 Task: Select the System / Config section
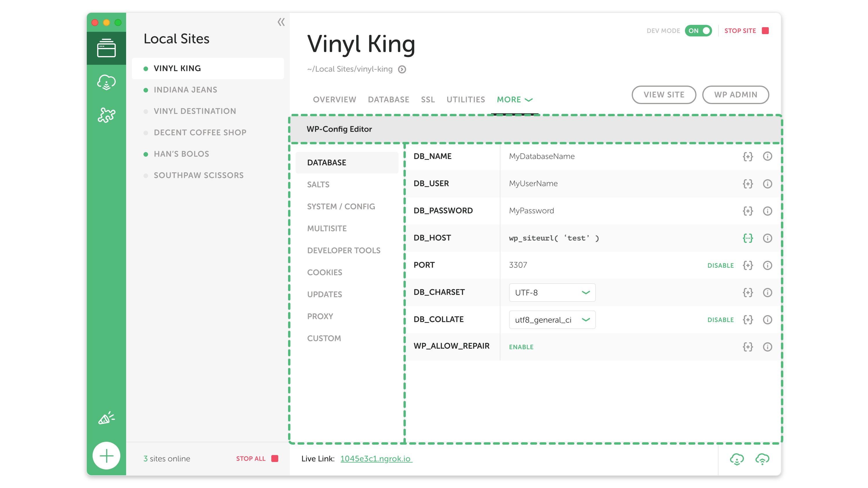(x=341, y=206)
